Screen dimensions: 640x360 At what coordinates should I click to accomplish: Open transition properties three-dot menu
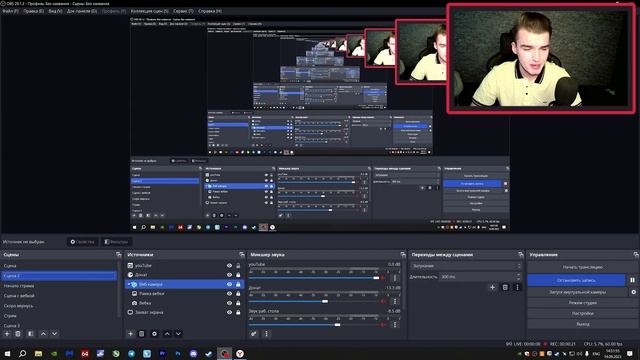click(x=517, y=287)
